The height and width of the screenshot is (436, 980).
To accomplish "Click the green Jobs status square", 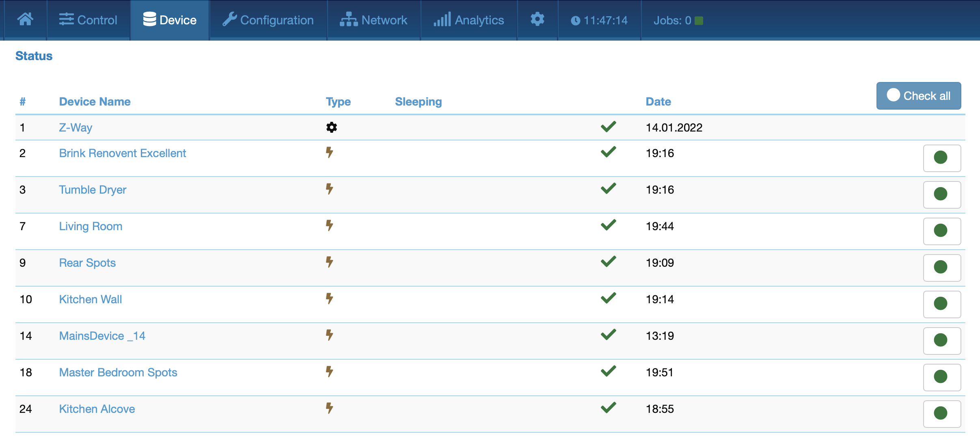I will [x=699, y=21].
